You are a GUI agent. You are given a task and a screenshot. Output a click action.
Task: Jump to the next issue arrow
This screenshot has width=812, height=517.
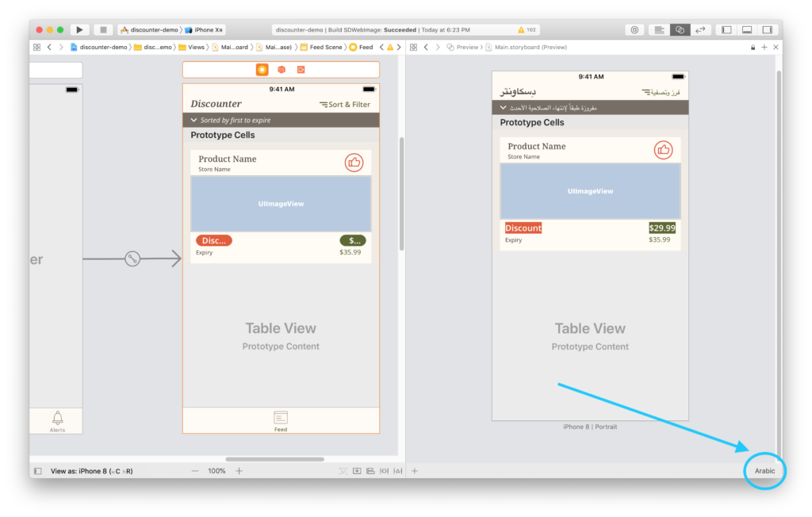399,47
